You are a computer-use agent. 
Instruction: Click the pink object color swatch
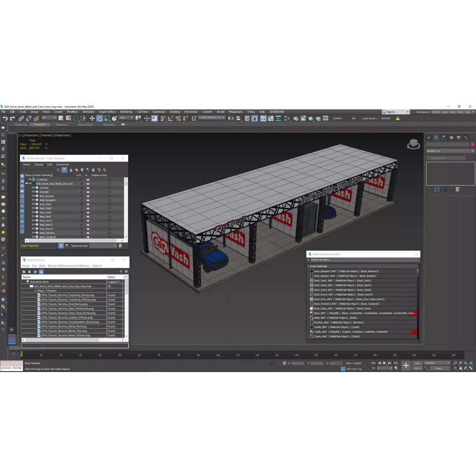472,145
